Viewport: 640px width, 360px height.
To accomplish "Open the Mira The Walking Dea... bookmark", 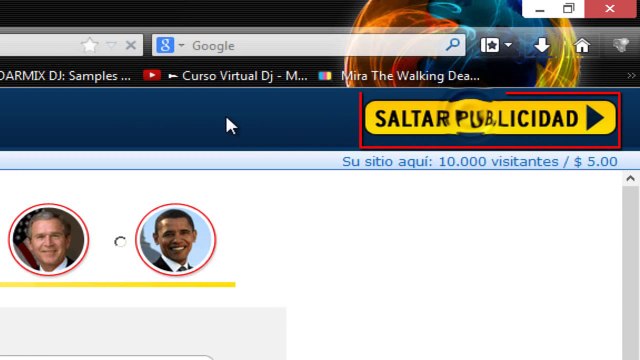I will (x=410, y=76).
